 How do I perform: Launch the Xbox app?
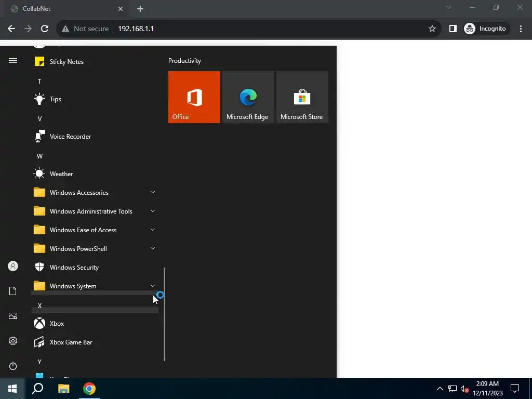pos(95,323)
